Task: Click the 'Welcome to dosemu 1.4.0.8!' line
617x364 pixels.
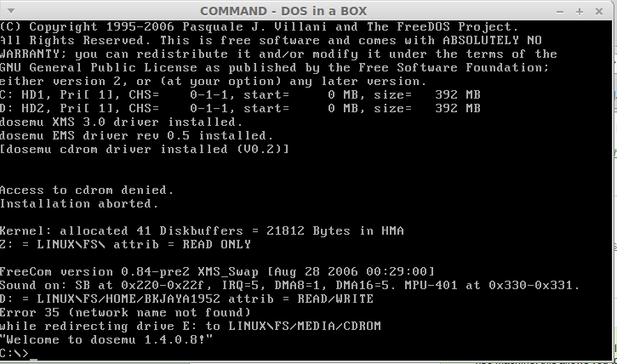Action: (x=106, y=339)
